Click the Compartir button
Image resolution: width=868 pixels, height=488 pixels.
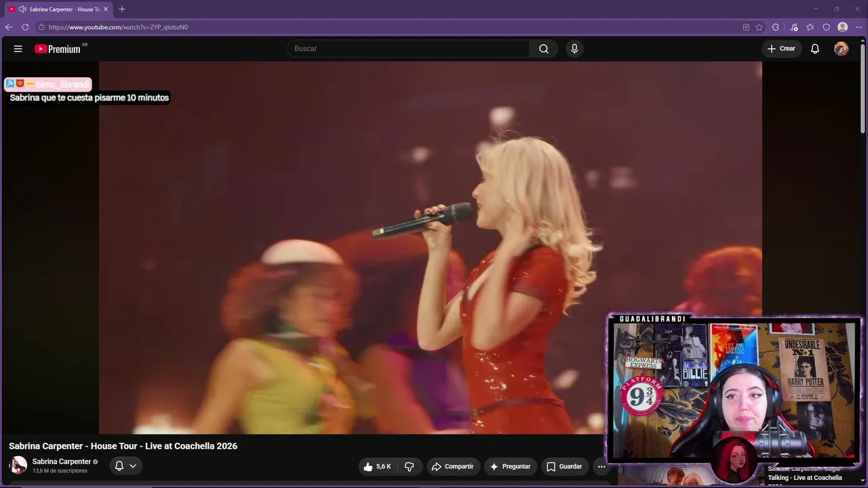[x=452, y=466]
